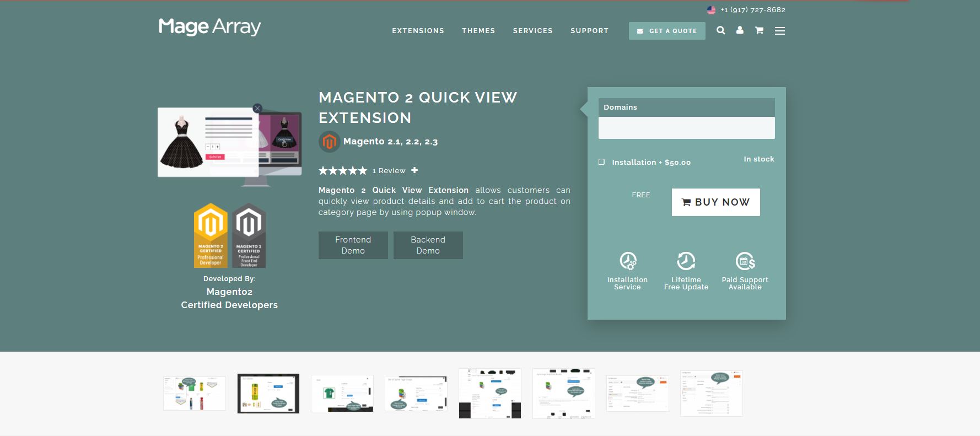Click the 1 Review link
This screenshot has height=436, width=980.
[389, 171]
